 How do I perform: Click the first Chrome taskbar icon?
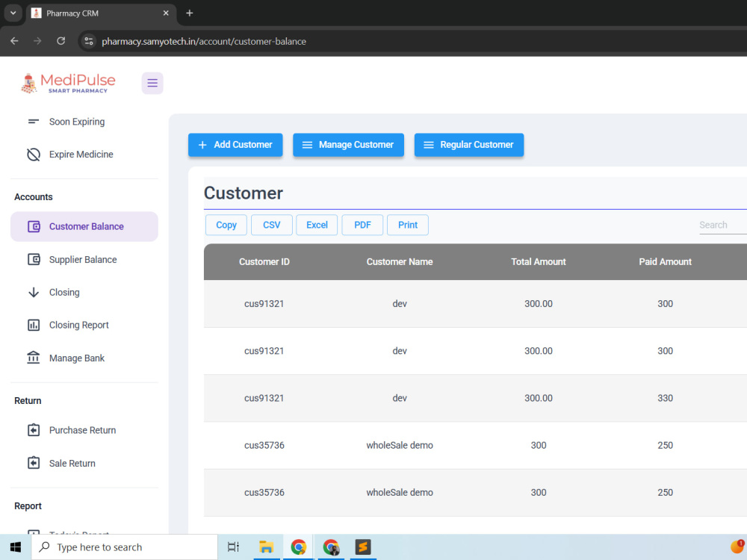click(x=298, y=547)
